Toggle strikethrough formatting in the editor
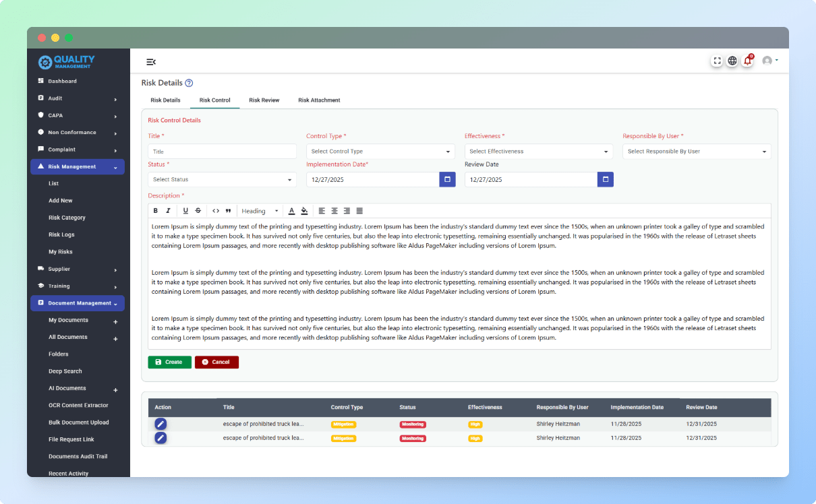The width and height of the screenshot is (816, 504). [x=198, y=211]
